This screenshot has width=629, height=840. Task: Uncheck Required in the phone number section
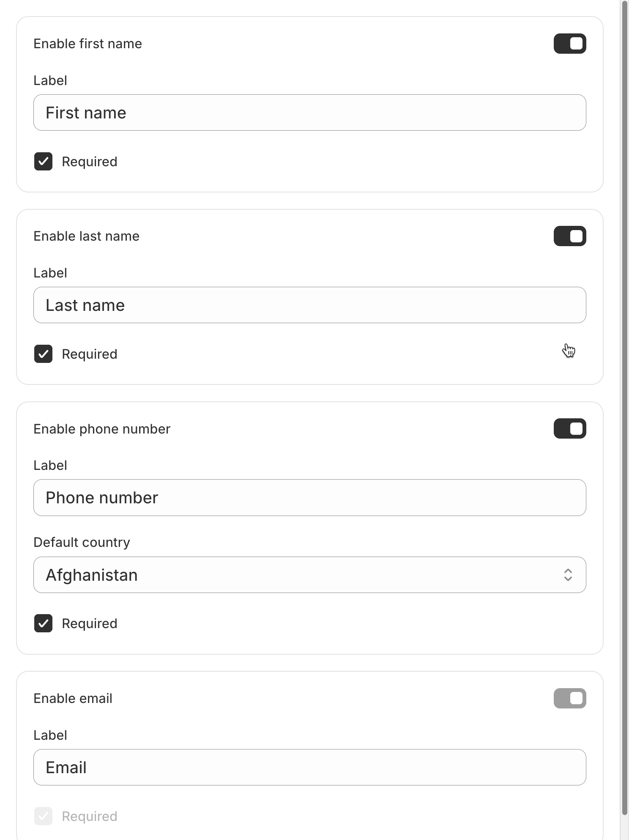(43, 623)
